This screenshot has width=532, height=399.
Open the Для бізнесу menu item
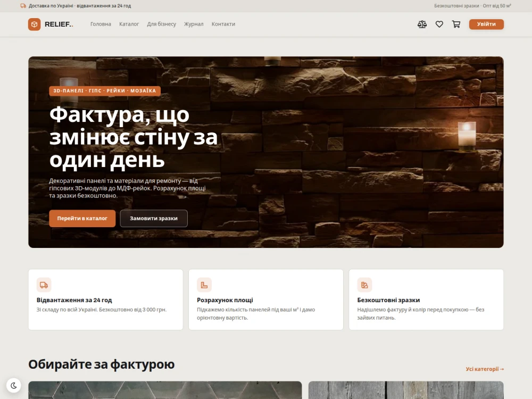pyautogui.click(x=162, y=24)
